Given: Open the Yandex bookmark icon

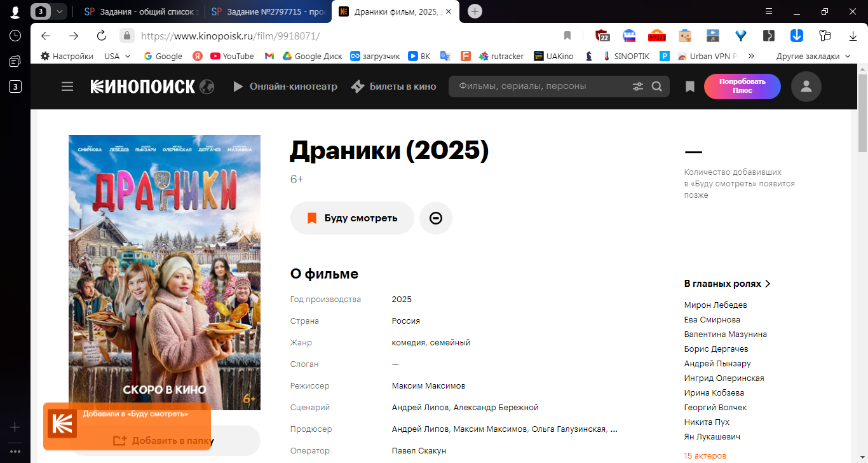Looking at the screenshot, I should coord(196,56).
